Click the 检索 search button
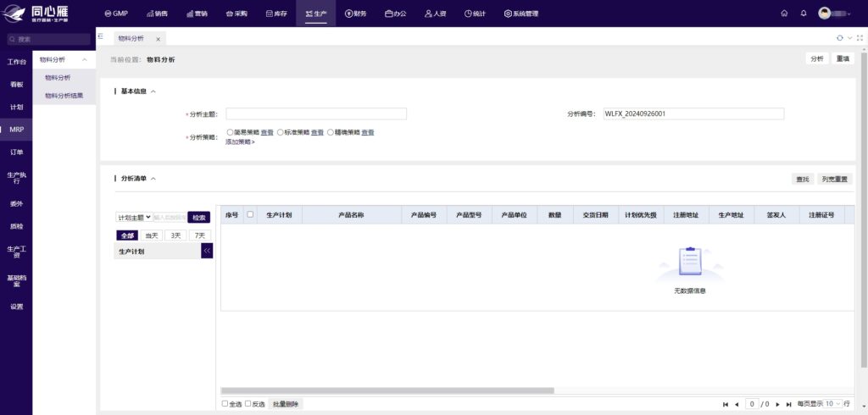868x415 pixels. [x=198, y=218]
